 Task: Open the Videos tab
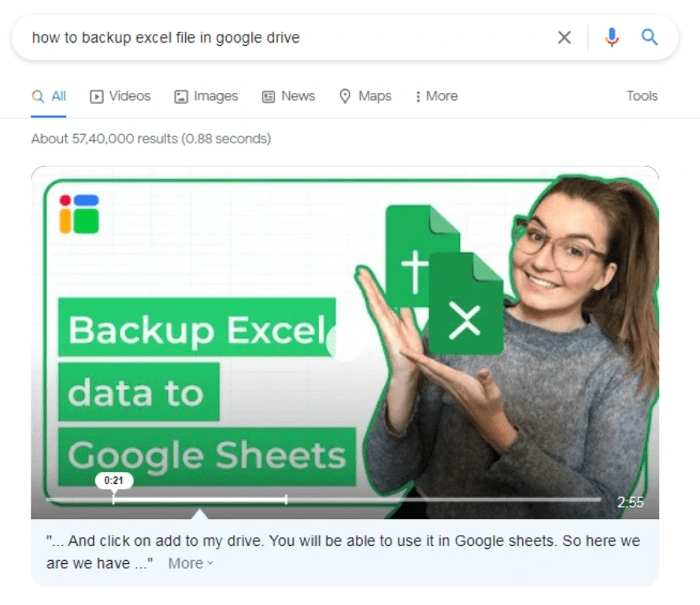[x=120, y=96]
